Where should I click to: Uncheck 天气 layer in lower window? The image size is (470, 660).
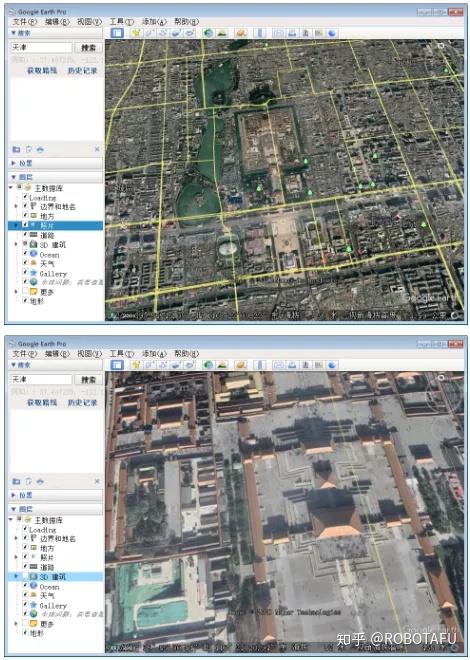pos(25,595)
